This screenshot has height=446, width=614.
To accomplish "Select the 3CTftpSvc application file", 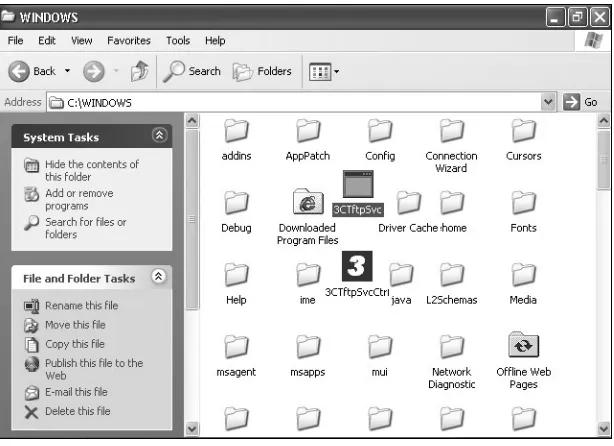I will [x=358, y=193].
